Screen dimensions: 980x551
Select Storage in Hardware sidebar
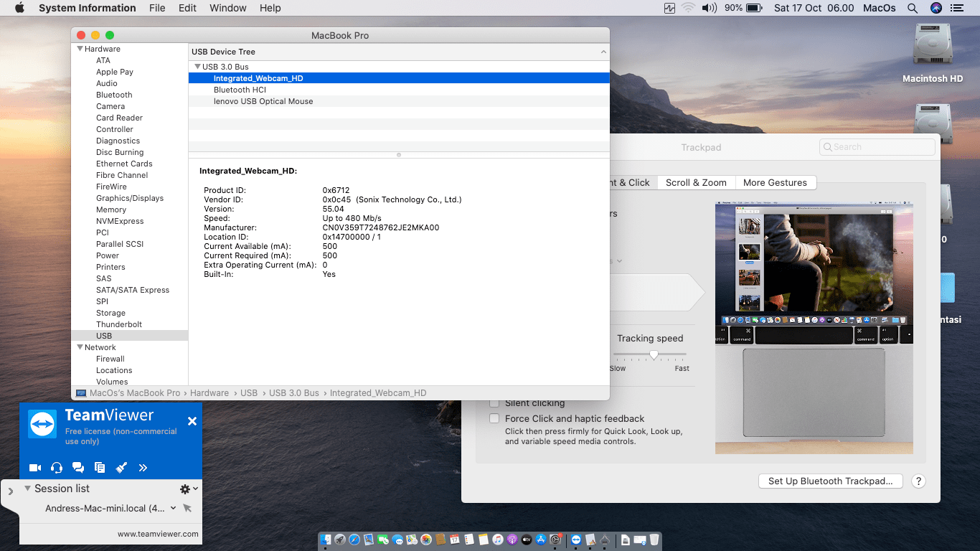[x=110, y=313]
